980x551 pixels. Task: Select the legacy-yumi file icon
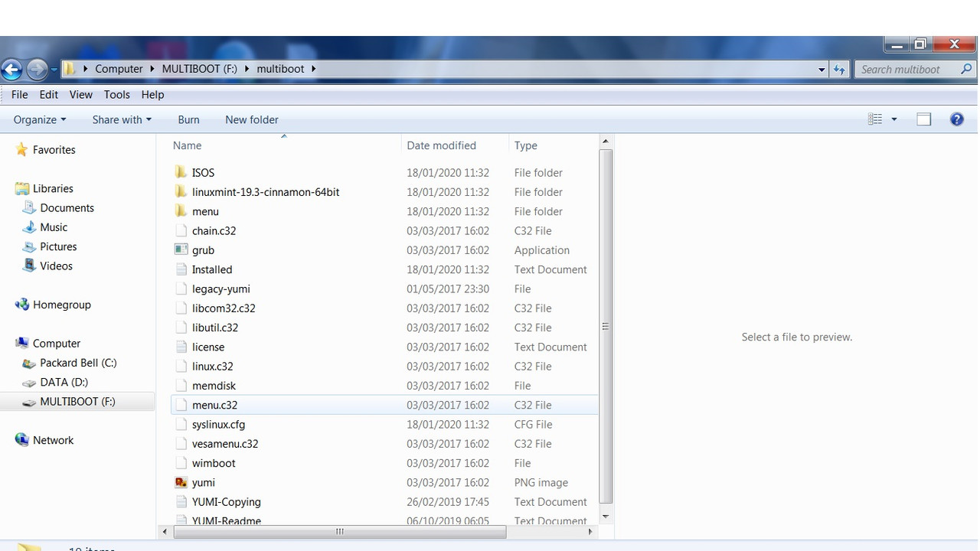(x=181, y=289)
